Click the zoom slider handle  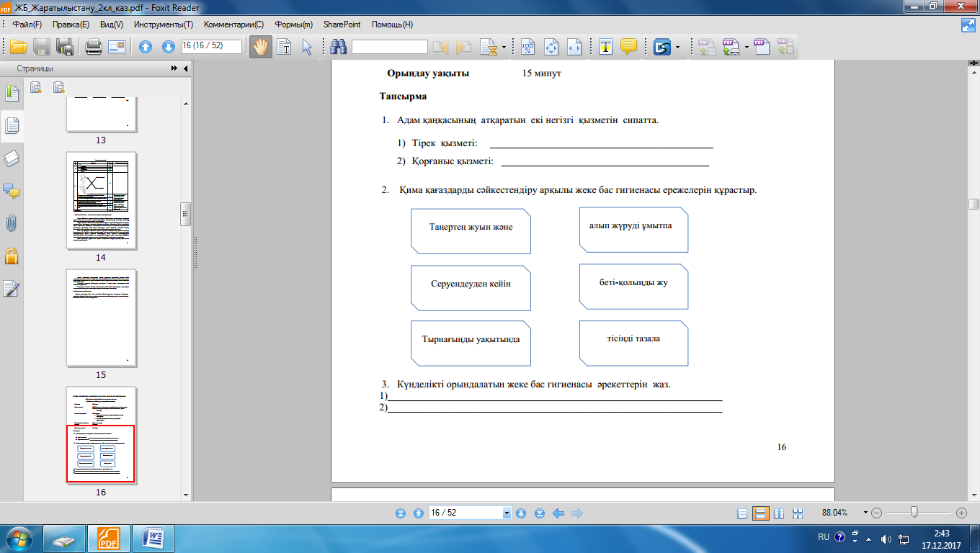point(914,513)
